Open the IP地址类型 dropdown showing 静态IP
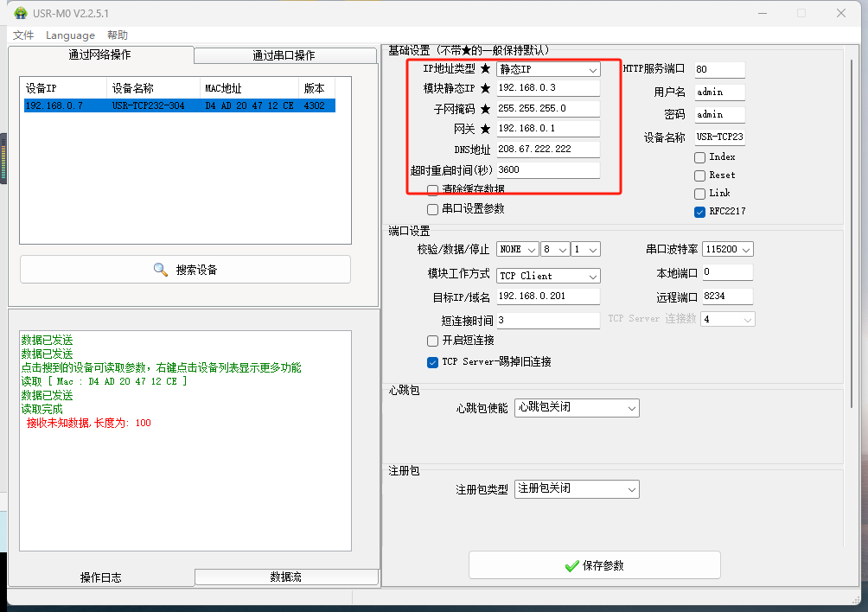This screenshot has height=612, width=868. pyautogui.click(x=548, y=69)
